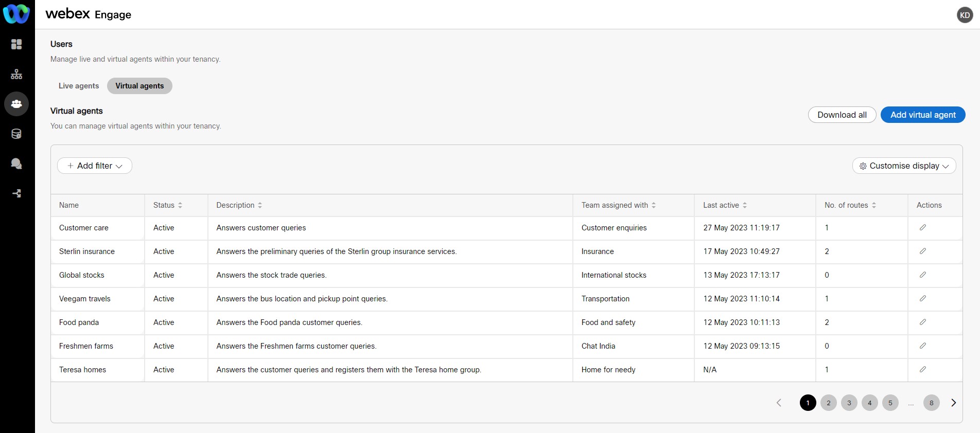This screenshot has width=980, height=433.
Task: Open the Add filter dropdown
Action: [x=95, y=166]
